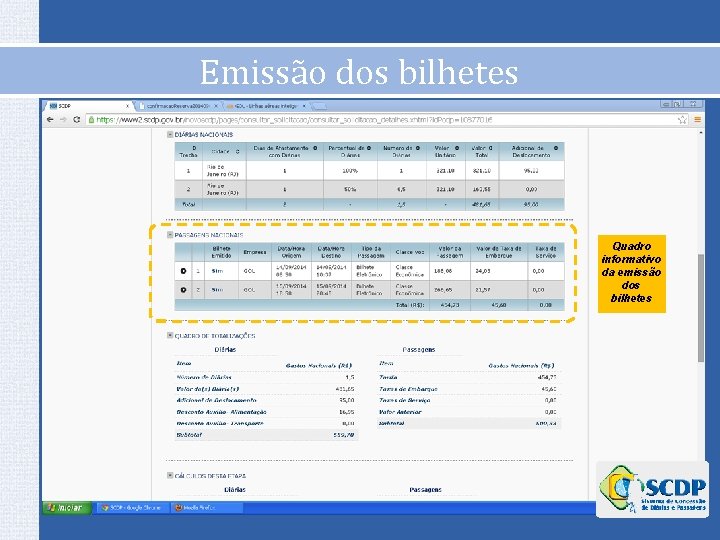Click Valor Anterior row in totals

coord(468,412)
